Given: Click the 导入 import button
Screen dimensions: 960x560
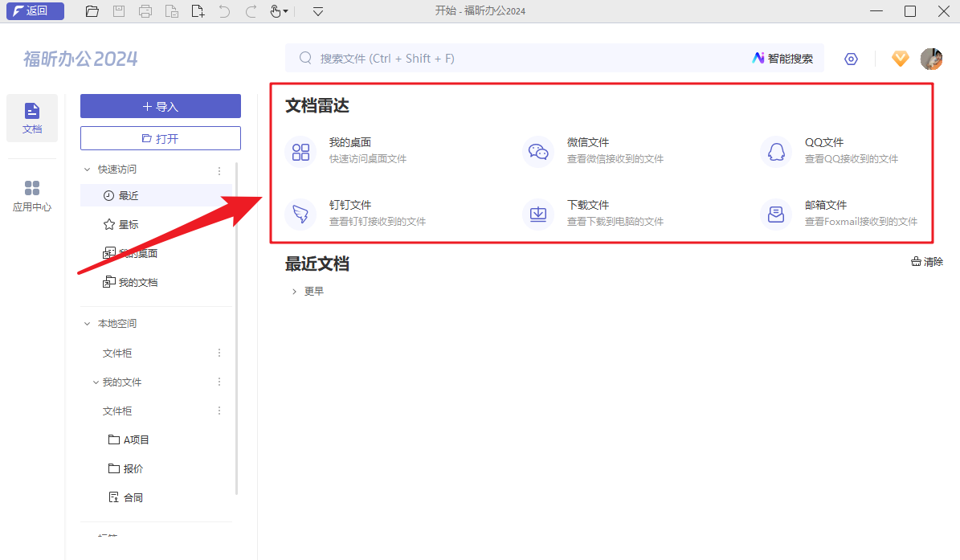Looking at the screenshot, I should pos(160,106).
